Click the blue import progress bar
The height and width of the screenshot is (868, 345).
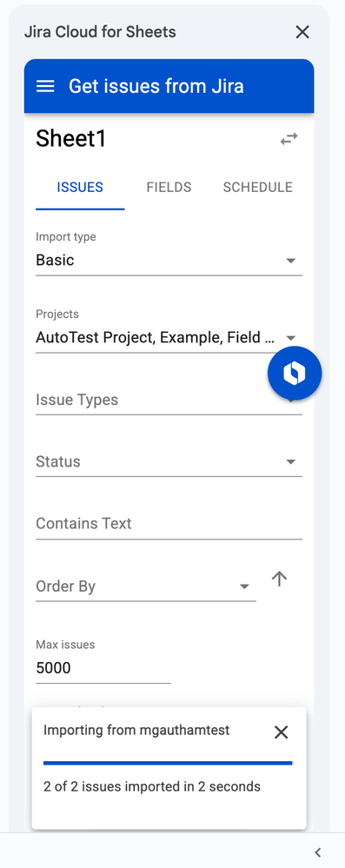[x=168, y=763]
